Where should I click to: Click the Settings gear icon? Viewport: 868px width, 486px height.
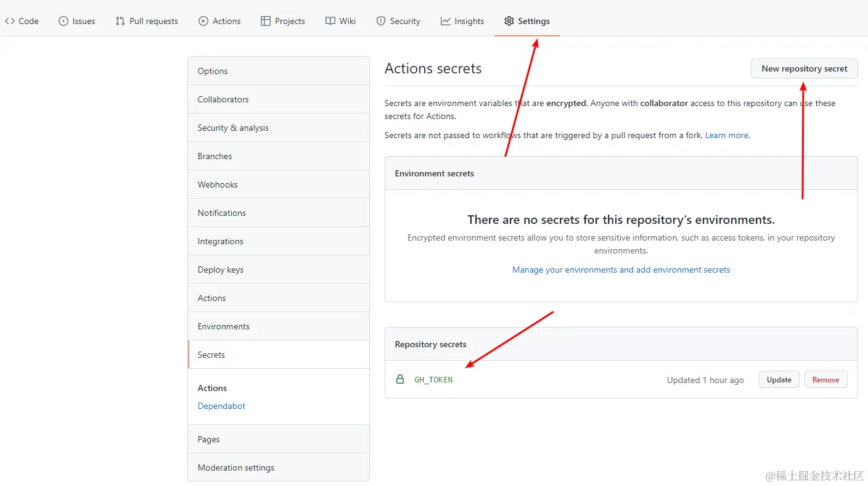click(x=509, y=21)
